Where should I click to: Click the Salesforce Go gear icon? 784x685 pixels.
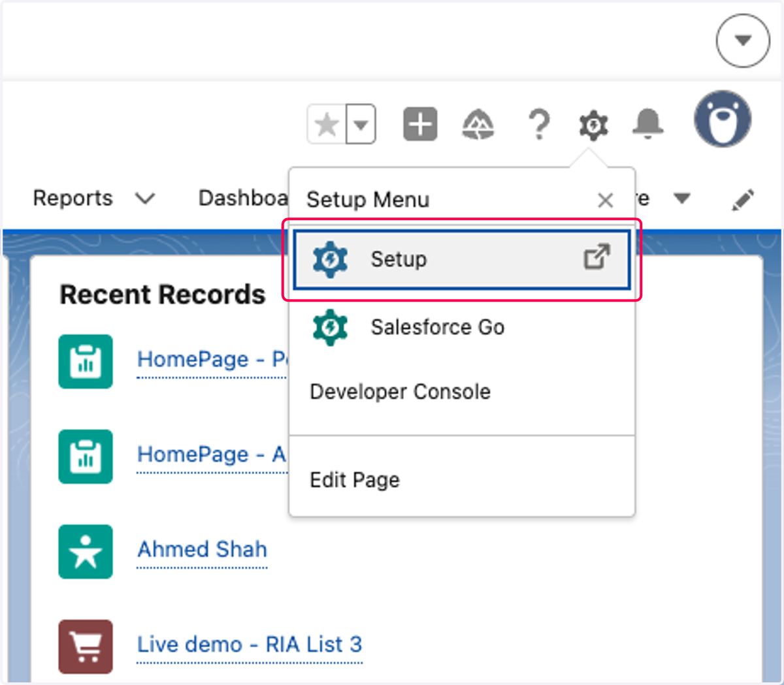click(331, 327)
